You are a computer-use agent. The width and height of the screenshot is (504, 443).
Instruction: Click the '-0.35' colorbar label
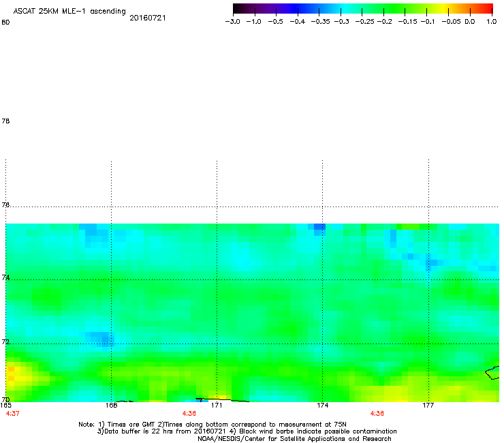(x=321, y=22)
